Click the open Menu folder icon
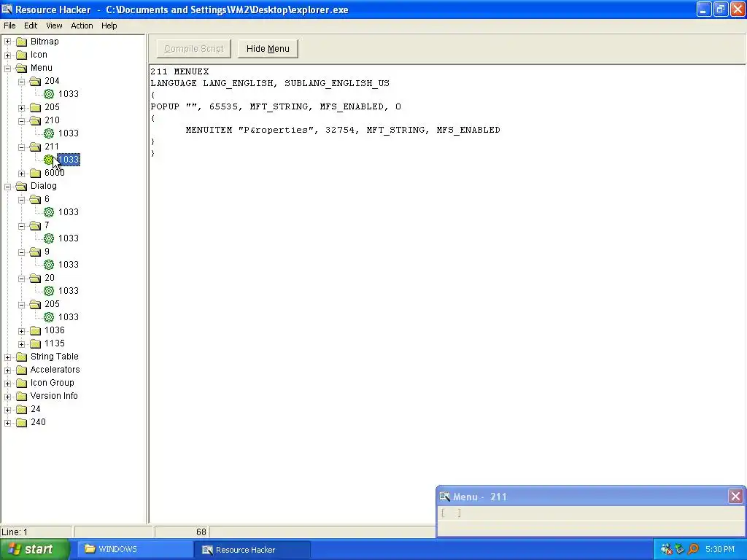747x560 pixels. tap(21, 68)
